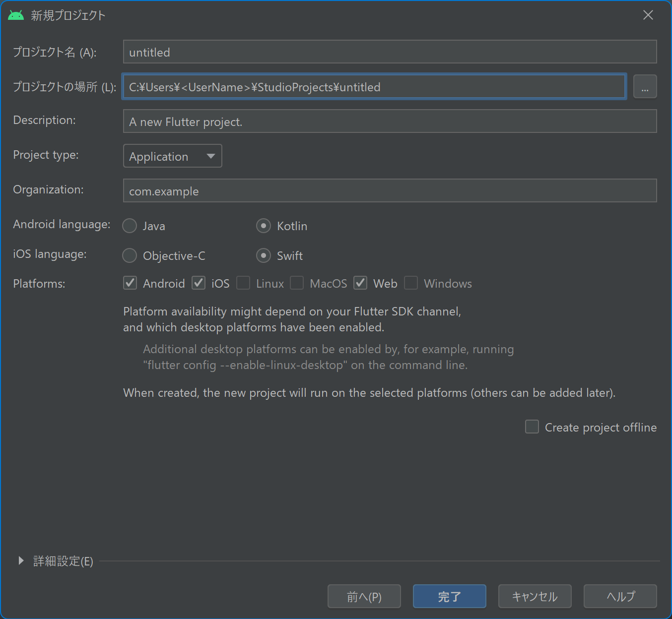This screenshot has width=672, height=619.
Task: Open the Project type dropdown
Action: [x=172, y=156]
